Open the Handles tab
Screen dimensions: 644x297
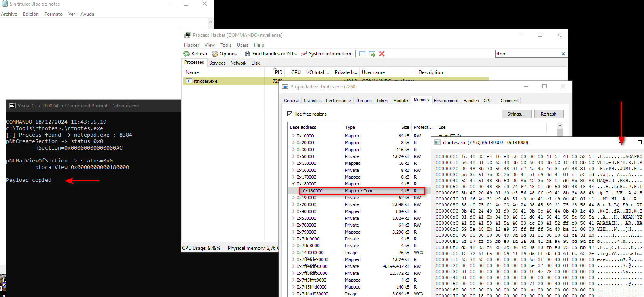pyautogui.click(x=471, y=101)
